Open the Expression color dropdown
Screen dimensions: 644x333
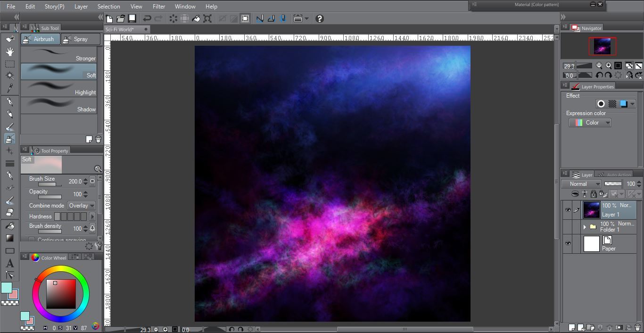[x=590, y=123]
